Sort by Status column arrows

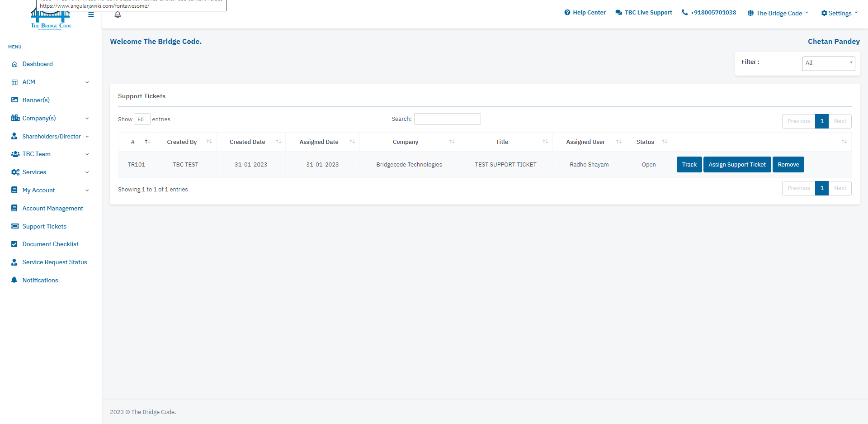click(665, 142)
